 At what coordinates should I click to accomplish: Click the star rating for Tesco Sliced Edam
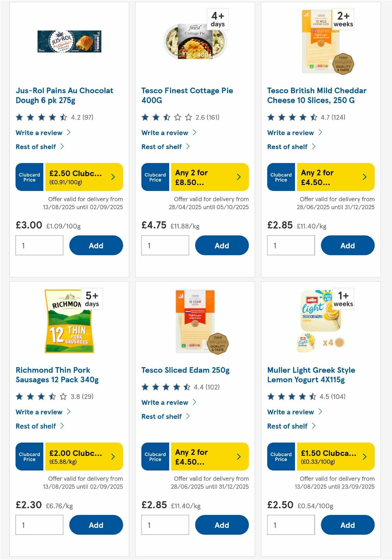pyautogui.click(x=165, y=387)
